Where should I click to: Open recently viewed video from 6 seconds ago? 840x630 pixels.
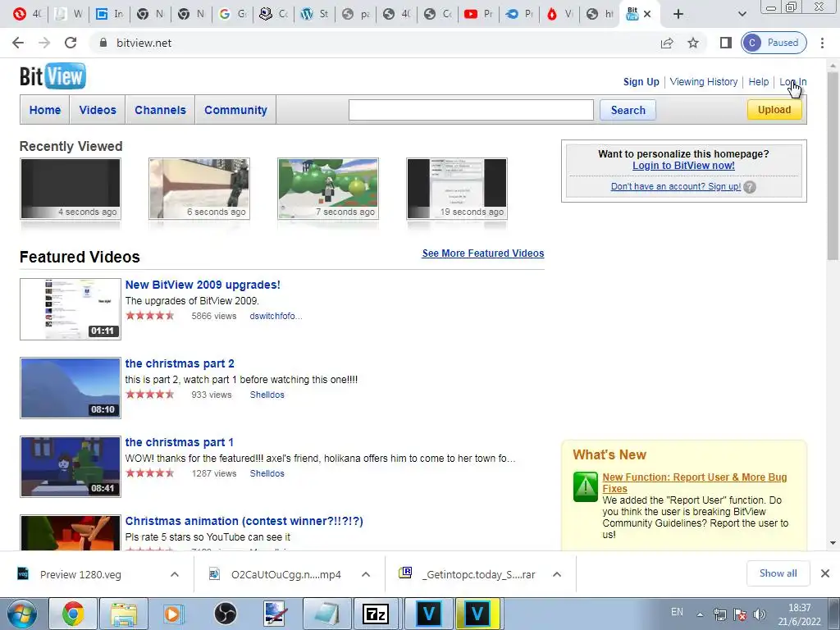tap(199, 189)
